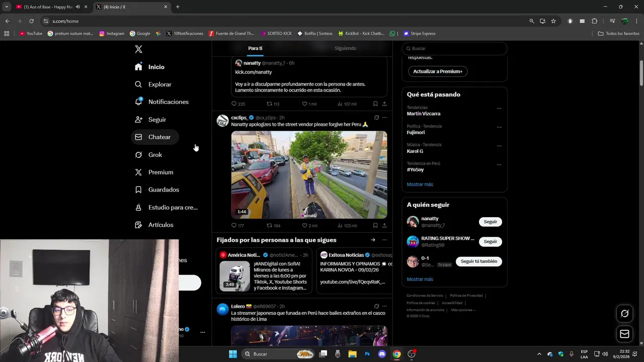Screen dimensions: 644x362
Task: Open Discord from Windows taskbar
Action: (382, 354)
